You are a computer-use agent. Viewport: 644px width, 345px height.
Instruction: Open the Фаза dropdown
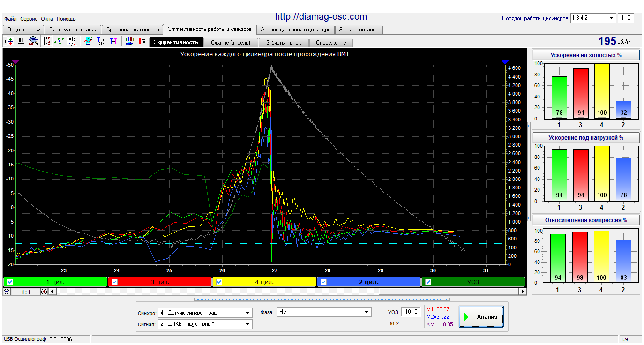(324, 312)
